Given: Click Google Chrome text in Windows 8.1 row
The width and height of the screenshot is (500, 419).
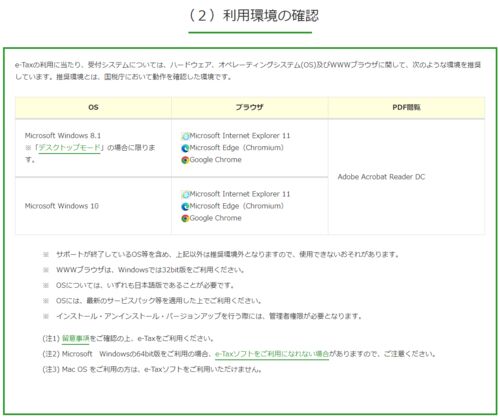Looking at the screenshot, I should [216, 160].
